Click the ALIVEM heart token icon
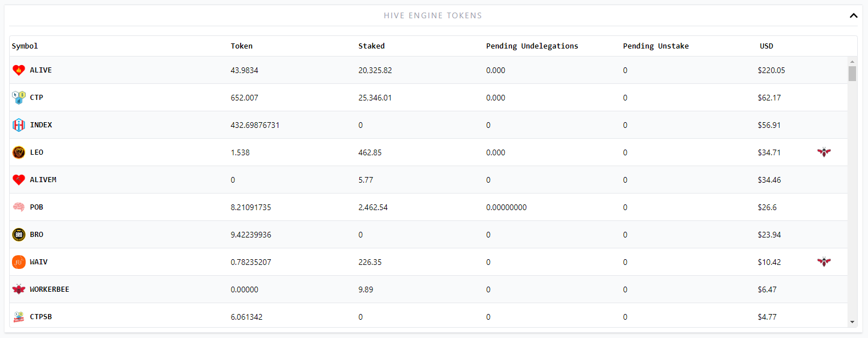The height and width of the screenshot is (338, 868). pyautogui.click(x=19, y=180)
